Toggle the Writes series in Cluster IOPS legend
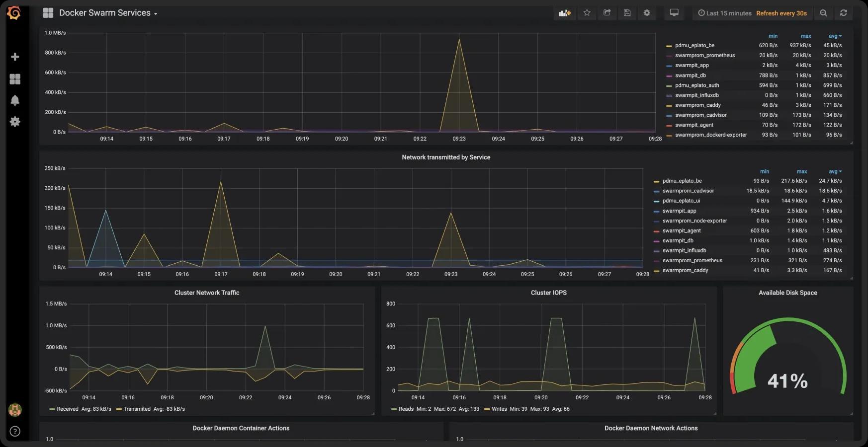Viewport: 868px width, 447px height. point(499,409)
